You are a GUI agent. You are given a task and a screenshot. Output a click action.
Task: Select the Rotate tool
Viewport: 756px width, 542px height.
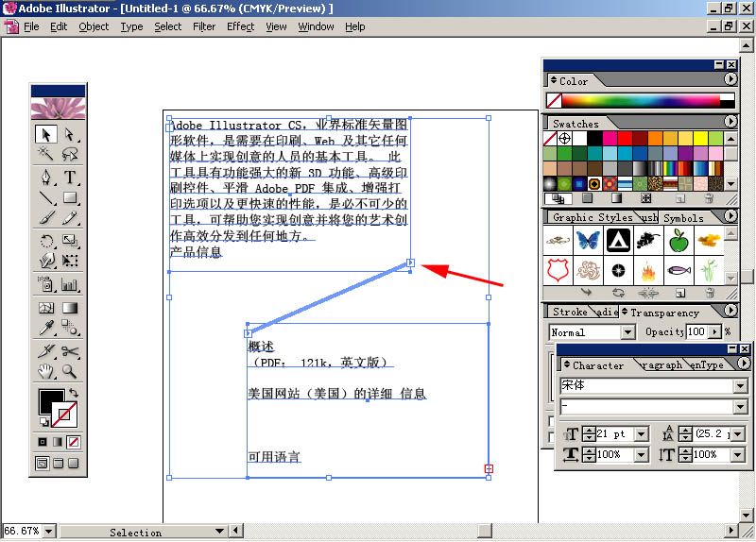(46, 241)
